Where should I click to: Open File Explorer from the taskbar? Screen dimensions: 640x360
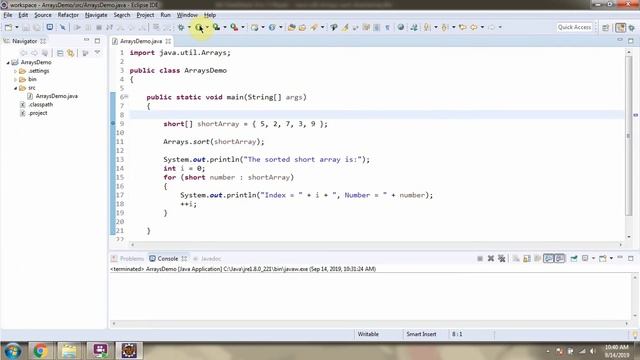(69, 351)
